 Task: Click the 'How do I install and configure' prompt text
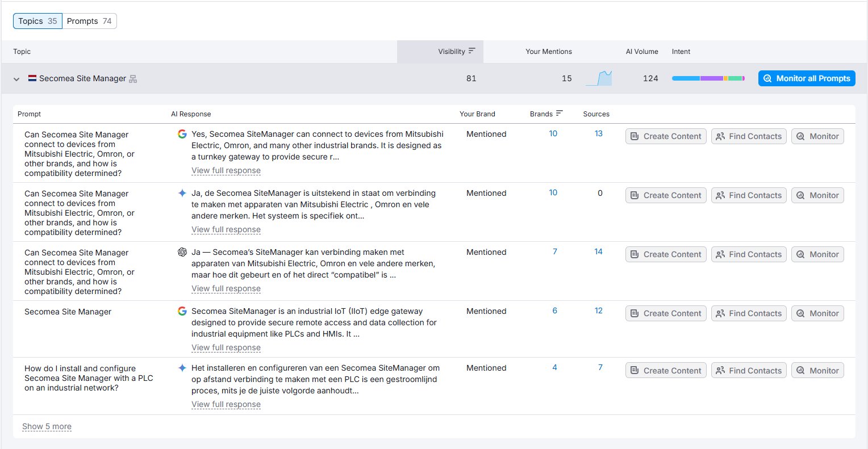[x=89, y=378]
